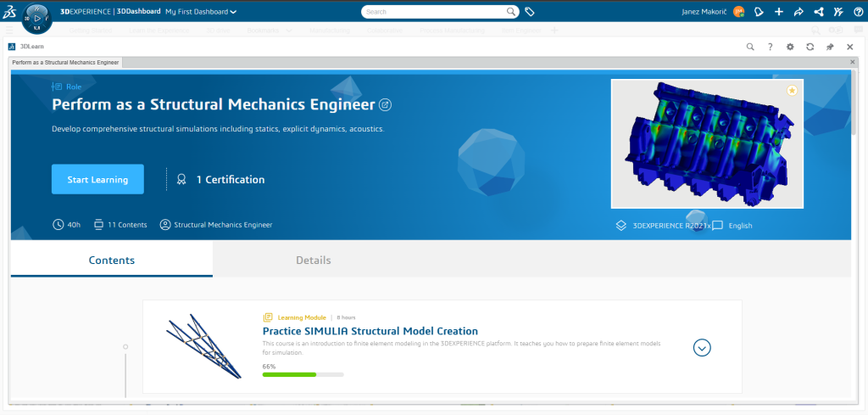868x415 pixels.
Task: Open the Janez Makorič profile avatar
Action: click(738, 12)
